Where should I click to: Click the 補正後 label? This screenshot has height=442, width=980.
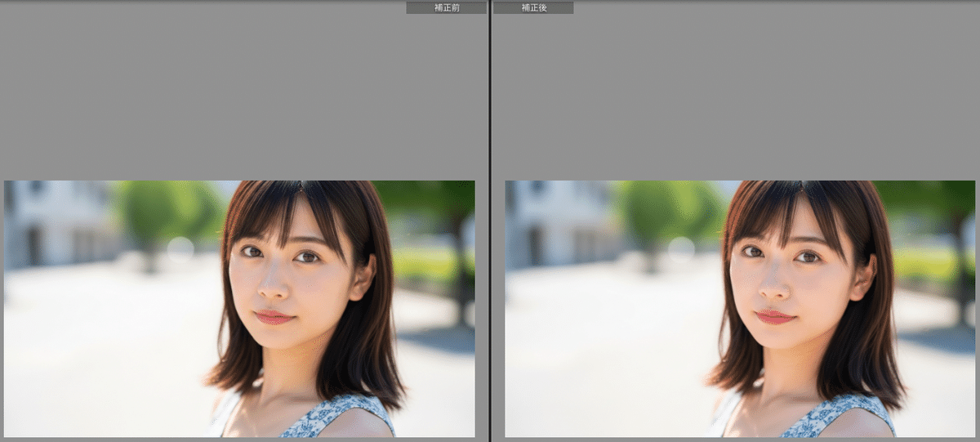pos(533,7)
